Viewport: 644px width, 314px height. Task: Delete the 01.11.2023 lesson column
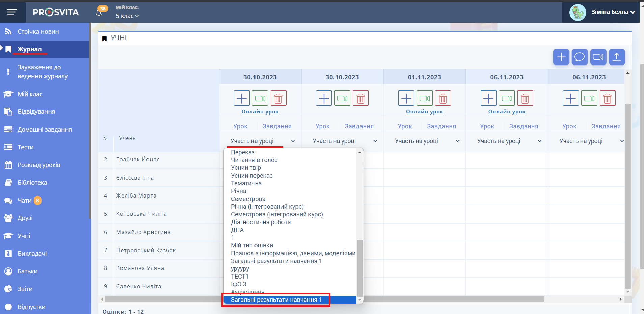443,98
